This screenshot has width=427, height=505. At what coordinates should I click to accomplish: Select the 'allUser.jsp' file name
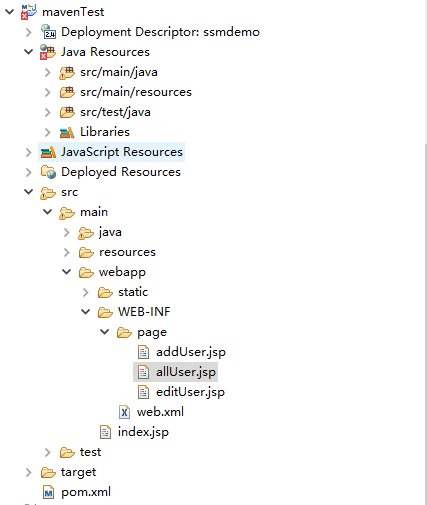point(186,372)
